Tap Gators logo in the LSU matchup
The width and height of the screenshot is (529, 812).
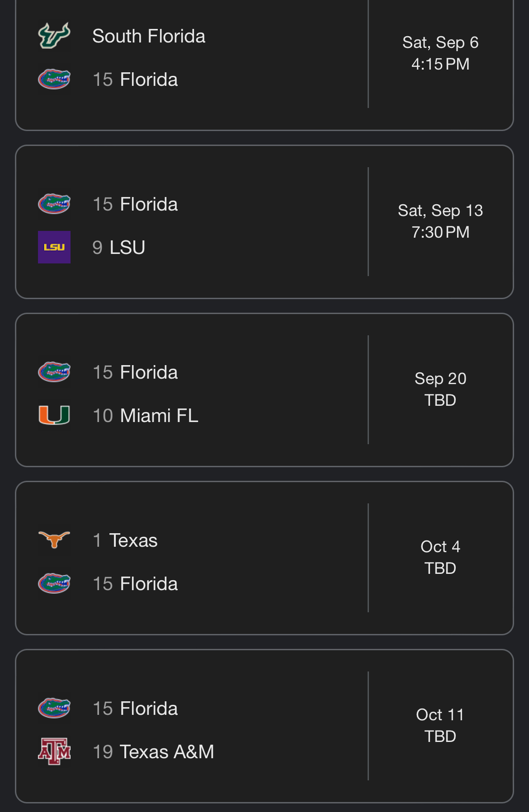(x=54, y=204)
